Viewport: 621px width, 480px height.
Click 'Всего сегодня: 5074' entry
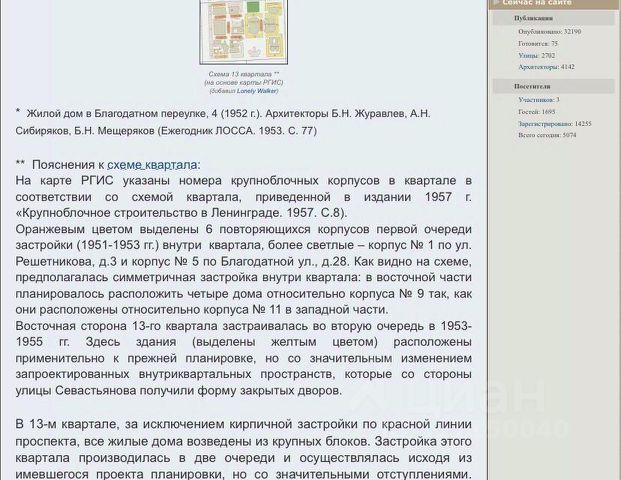[547, 135]
